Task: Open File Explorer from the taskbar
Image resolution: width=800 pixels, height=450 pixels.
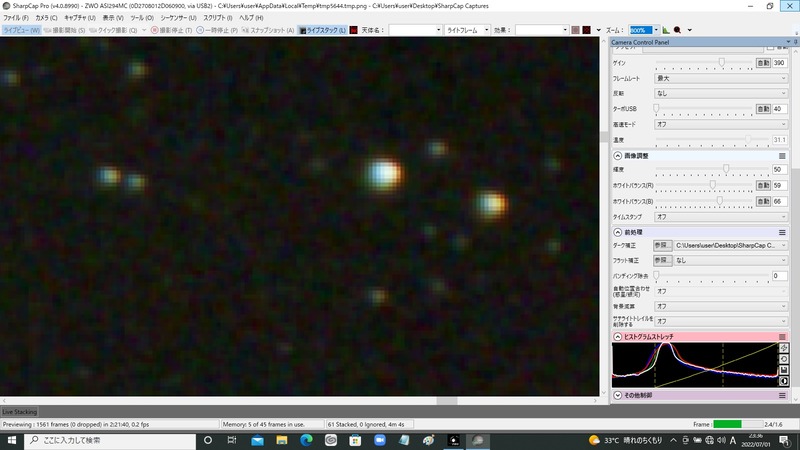Action: click(x=282, y=440)
